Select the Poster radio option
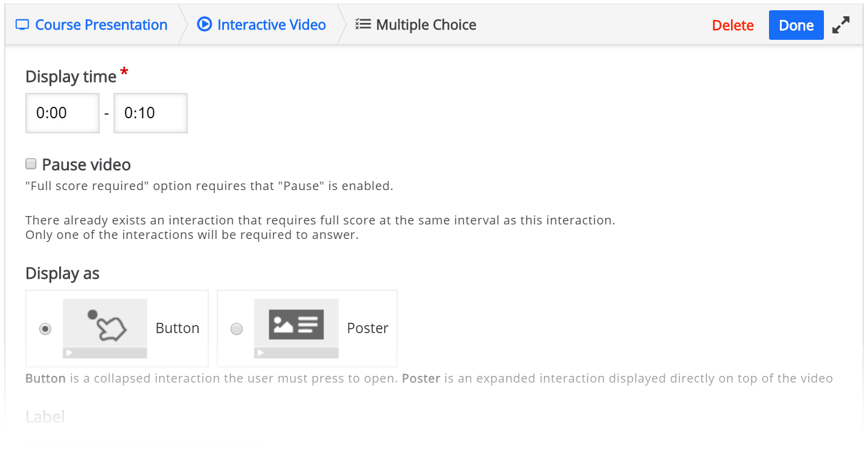The image size is (868, 461). tap(237, 329)
